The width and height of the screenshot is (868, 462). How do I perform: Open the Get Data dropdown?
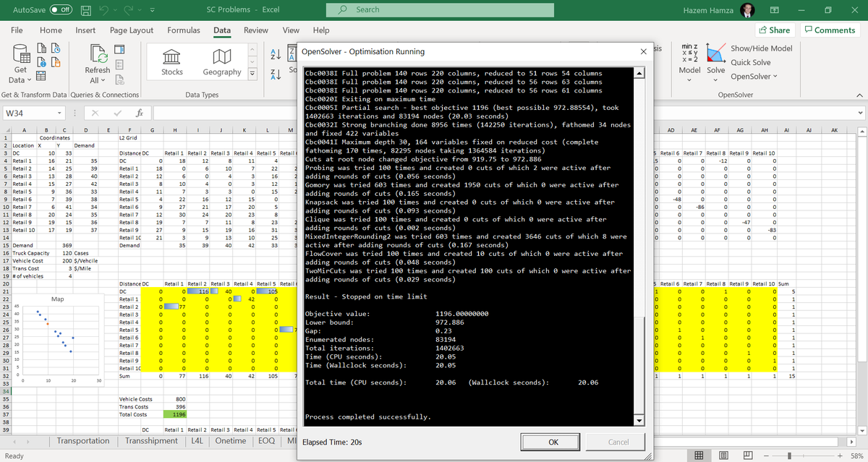coord(20,65)
